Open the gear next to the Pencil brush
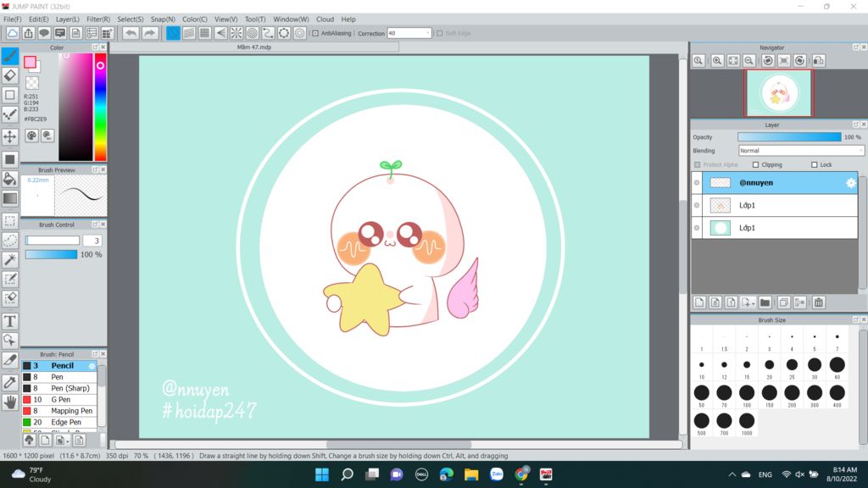 (92, 366)
